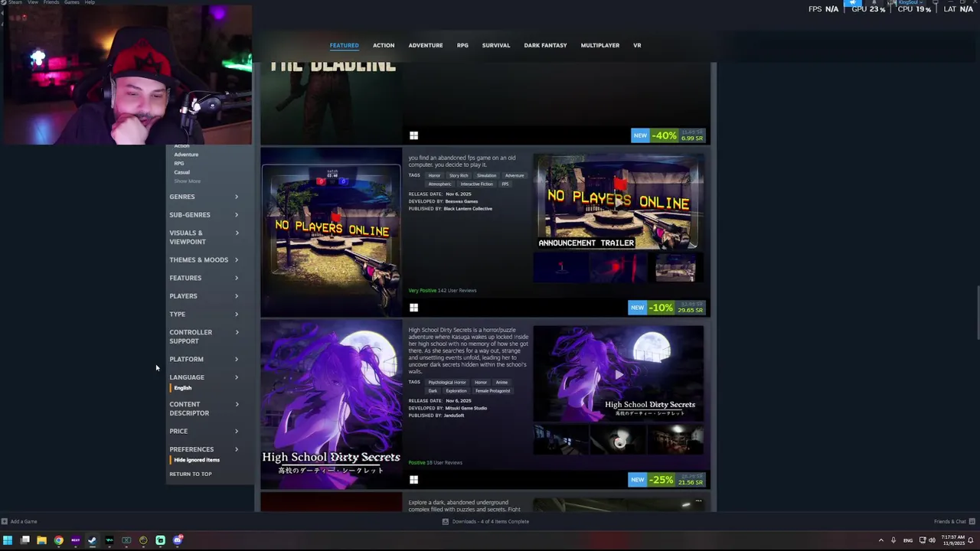This screenshot has width=980, height=551.
Task: Open Beeswax Games developer link
Action: (x=462, y=201)
